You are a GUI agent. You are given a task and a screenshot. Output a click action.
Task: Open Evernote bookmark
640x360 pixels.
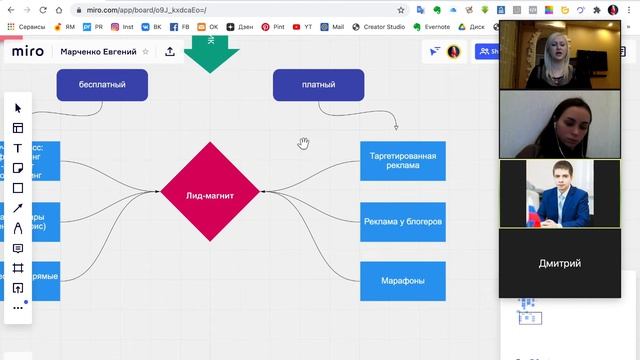click(x=431, y=27)
